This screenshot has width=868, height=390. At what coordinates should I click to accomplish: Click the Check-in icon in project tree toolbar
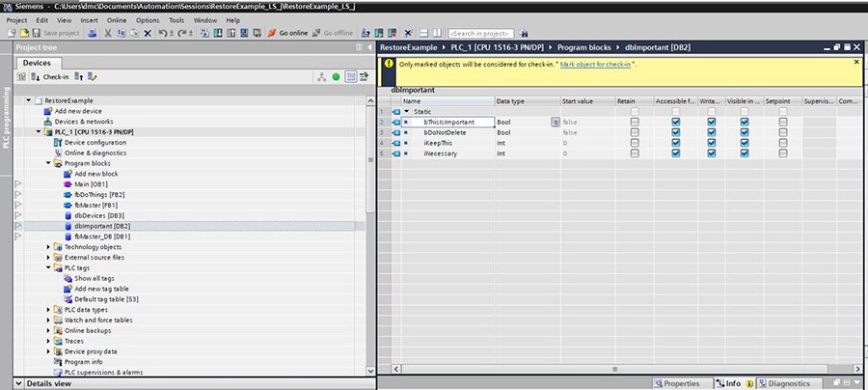click(x=36, y=77)
